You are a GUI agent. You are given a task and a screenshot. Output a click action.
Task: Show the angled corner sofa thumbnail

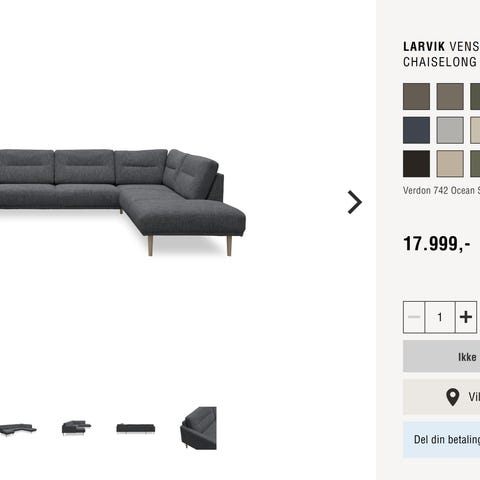pyautogui.click(x=76, y=428)
